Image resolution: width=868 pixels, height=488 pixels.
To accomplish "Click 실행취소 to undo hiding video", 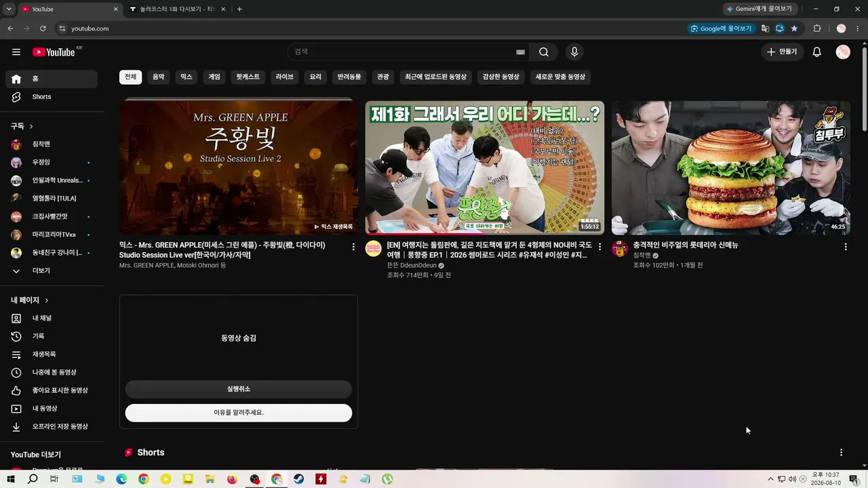I will click(x=239, y=389).
